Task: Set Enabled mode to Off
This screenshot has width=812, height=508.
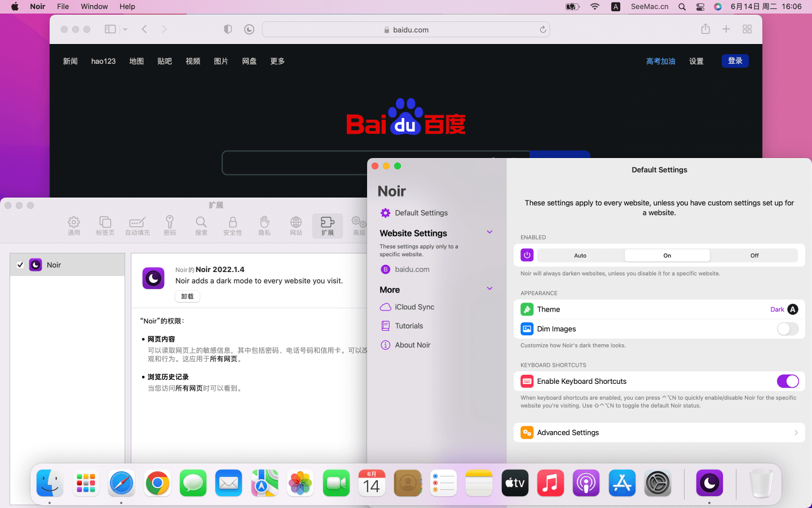Action: [754, 256]
